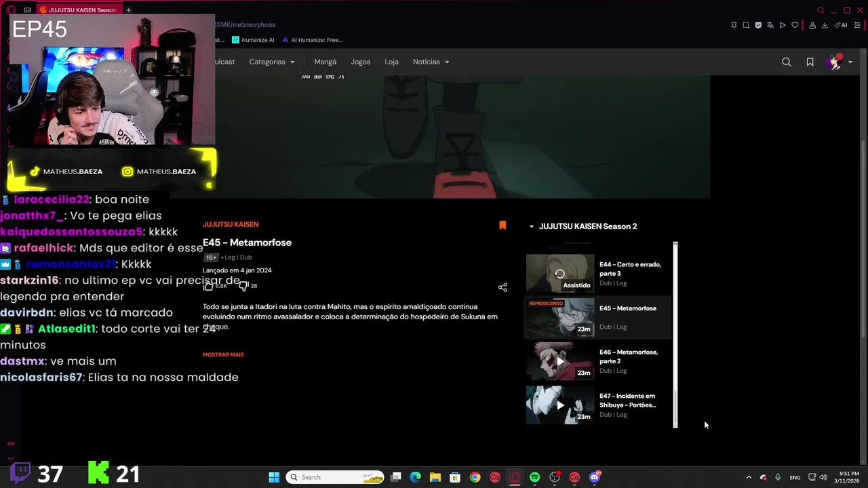
Task: Expand the Categorias dropdown menu
Action: tap(272, 62)
